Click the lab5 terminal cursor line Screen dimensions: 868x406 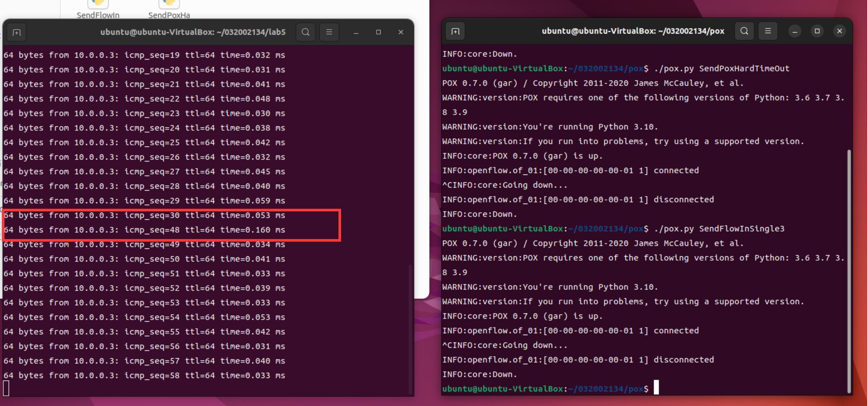click(6, 388)
